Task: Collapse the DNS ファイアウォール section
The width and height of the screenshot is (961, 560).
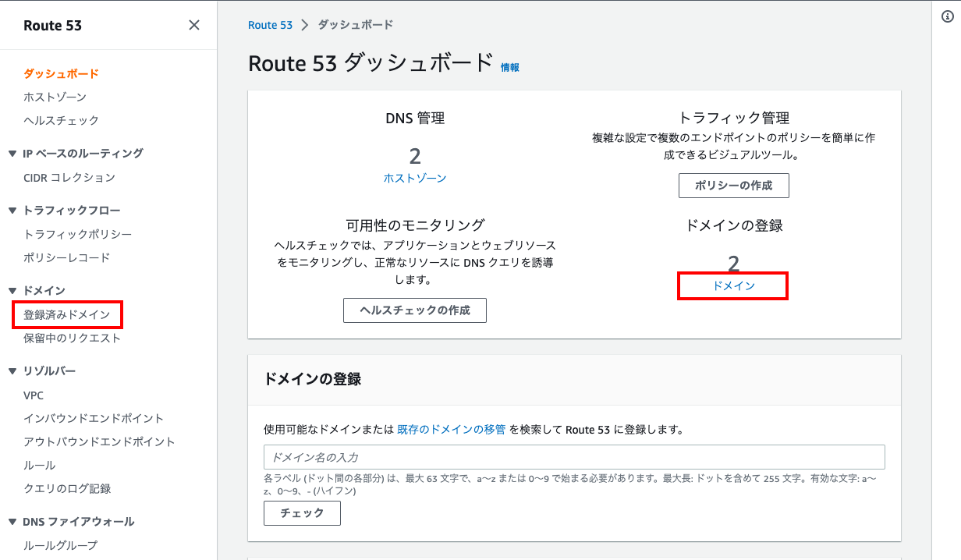Action: [12, 522]
